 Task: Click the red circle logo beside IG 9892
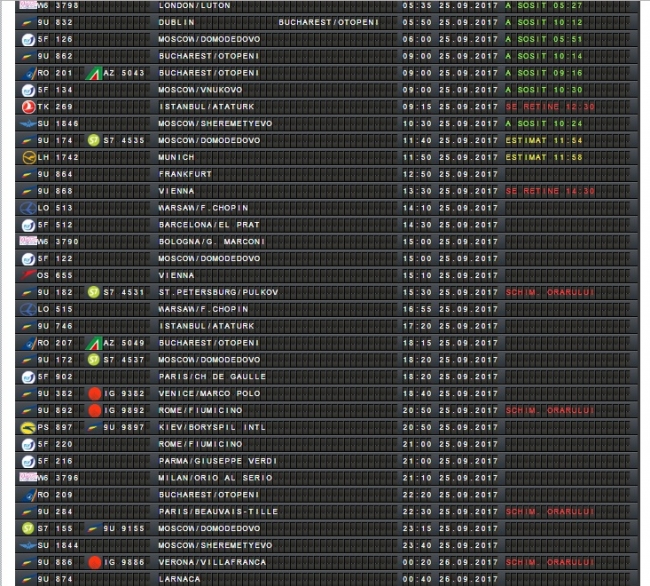(95, 411)
